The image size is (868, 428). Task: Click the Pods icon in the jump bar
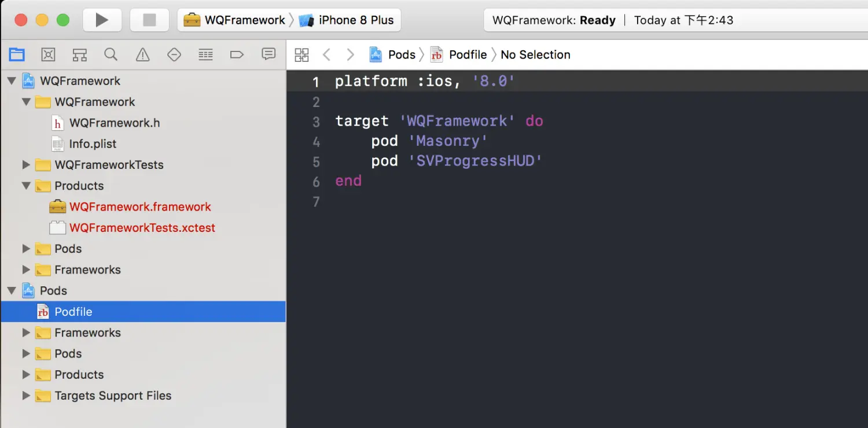click(376, 55)
